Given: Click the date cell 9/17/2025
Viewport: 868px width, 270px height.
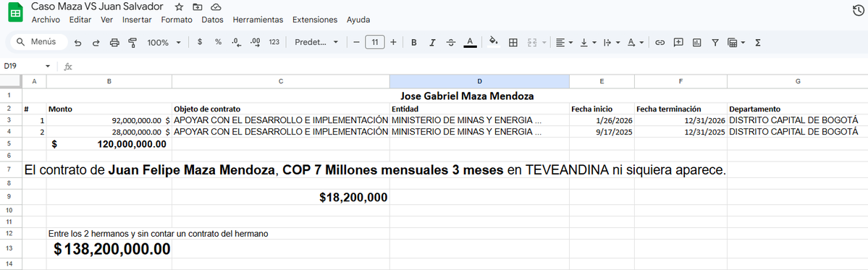Looking at the screenshot, I should 602,132.
